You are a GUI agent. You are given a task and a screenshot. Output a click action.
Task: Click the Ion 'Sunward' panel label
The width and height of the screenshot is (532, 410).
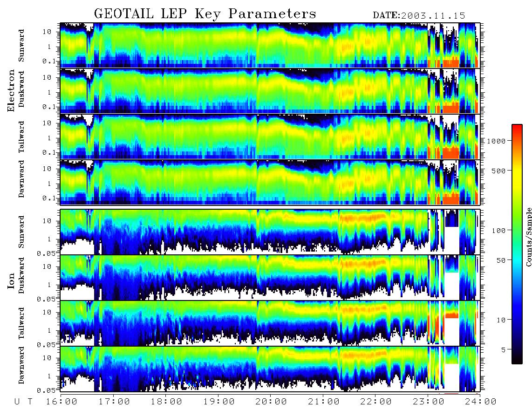[21, 232]
